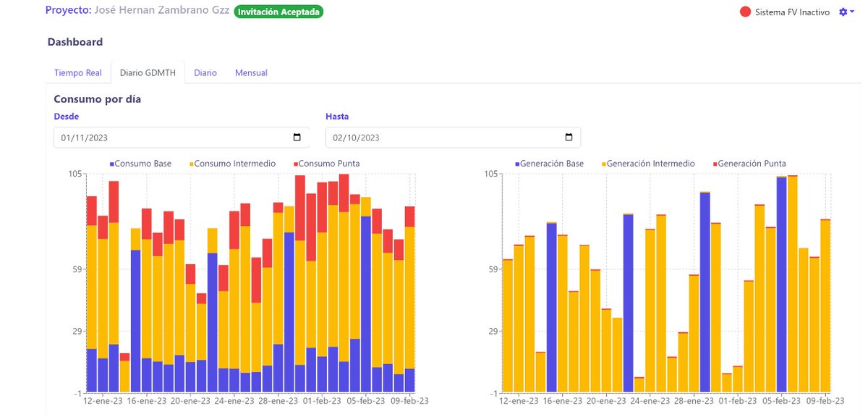
Task: Toggle the Consumo Intermedio legend series
Action: pos(232,164)
